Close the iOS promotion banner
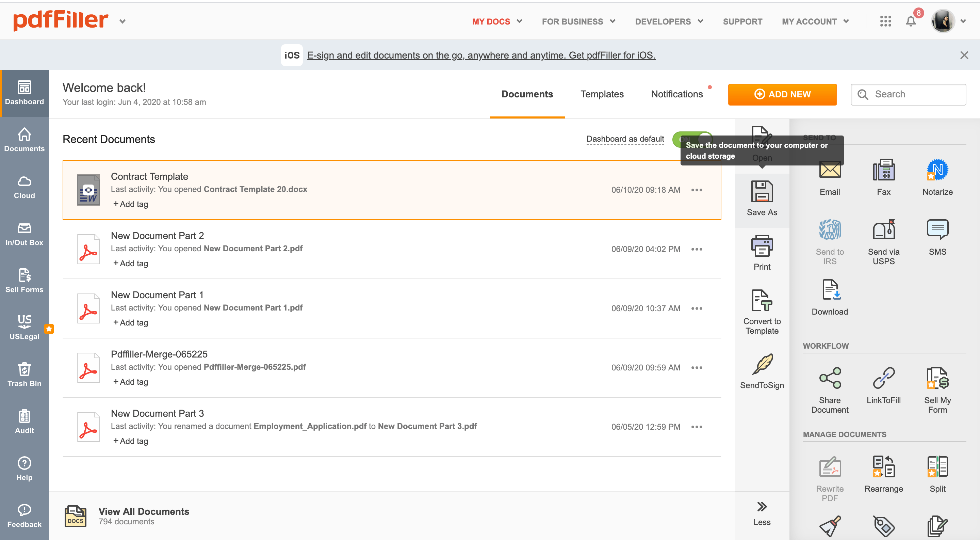 [x=964, y=55]
